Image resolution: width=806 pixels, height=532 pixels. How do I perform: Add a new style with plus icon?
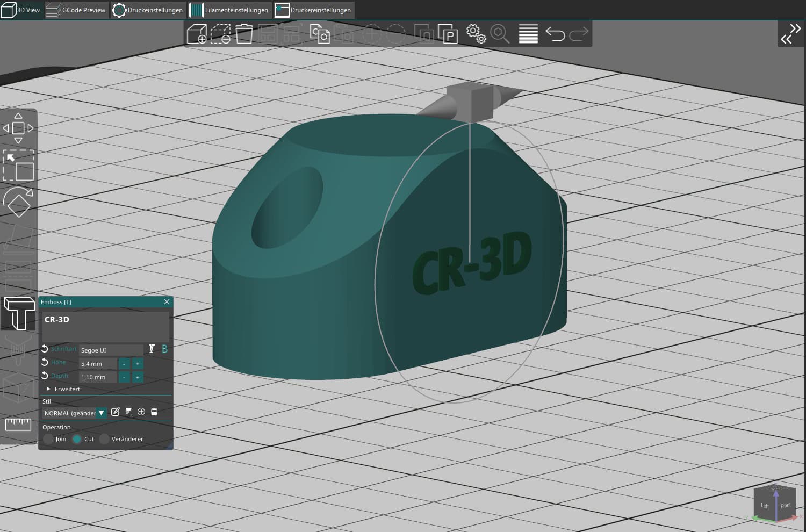click(x=141, y=412)
